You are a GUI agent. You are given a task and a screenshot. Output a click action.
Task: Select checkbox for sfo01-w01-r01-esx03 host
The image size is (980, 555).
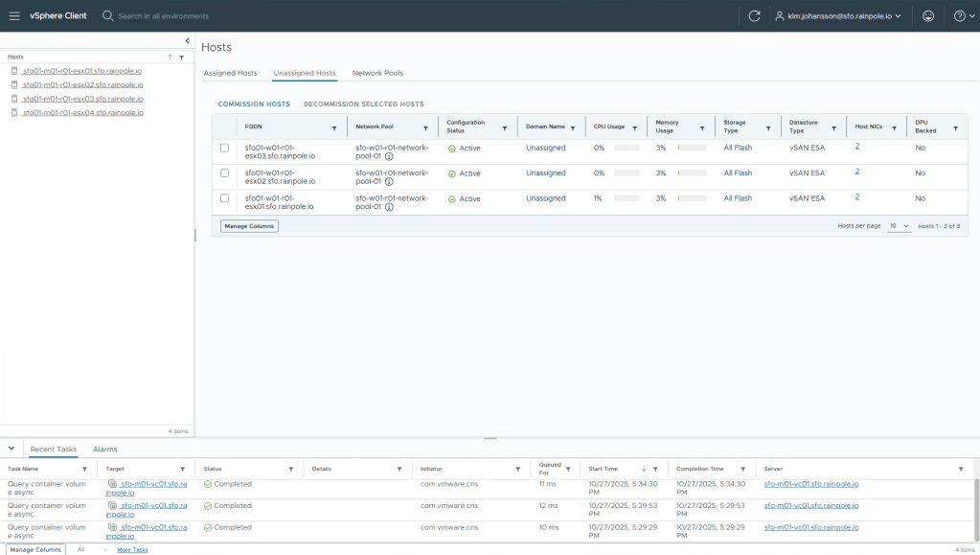(x=225, y=148)
